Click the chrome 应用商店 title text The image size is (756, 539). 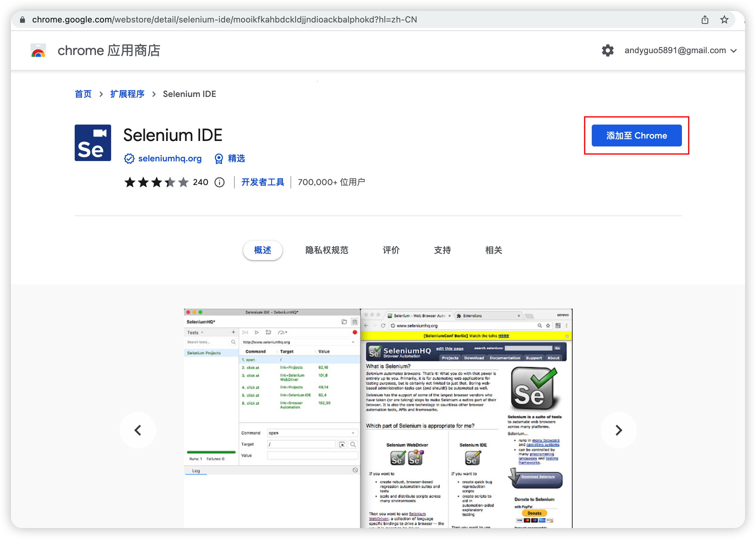(109, 50)
